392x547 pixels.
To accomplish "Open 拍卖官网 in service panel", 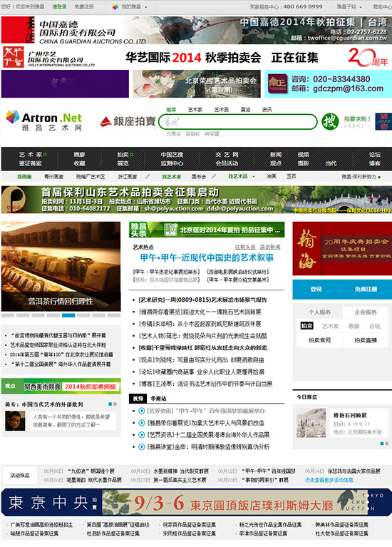I will (x=319, y=340).
